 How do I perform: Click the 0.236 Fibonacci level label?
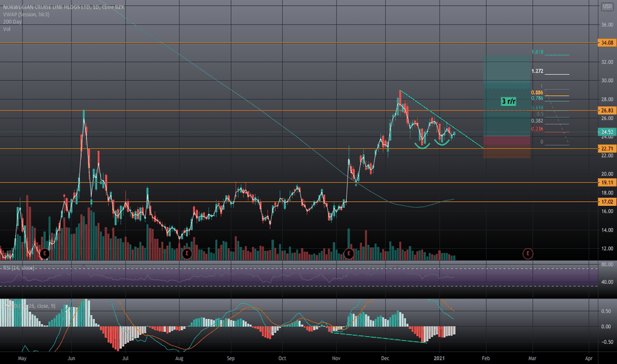tap(537, 129)
